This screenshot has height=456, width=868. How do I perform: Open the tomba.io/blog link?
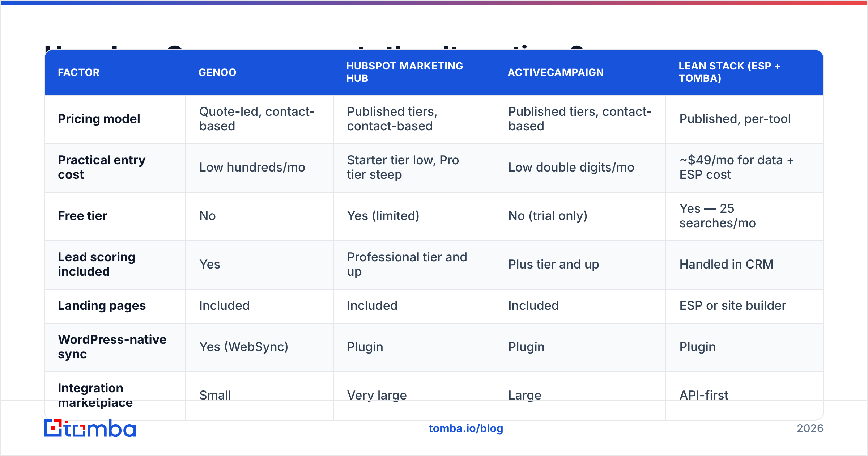[x=466, y=428]
